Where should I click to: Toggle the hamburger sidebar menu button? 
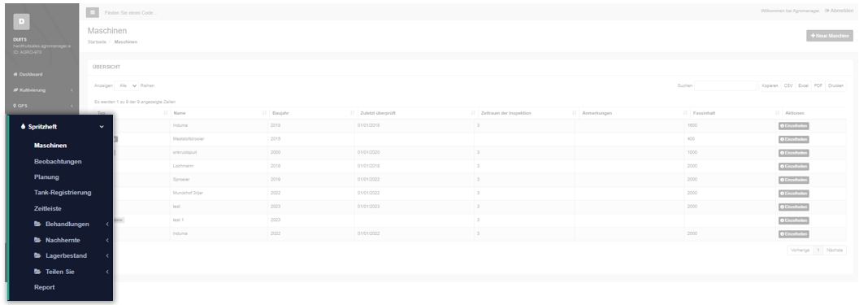pyautogui.click(x=93, y=12)
